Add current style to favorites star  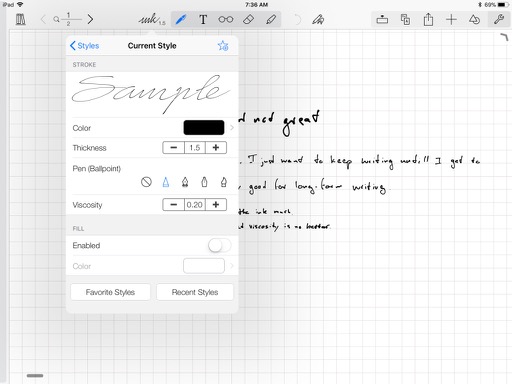pos(223,46)
